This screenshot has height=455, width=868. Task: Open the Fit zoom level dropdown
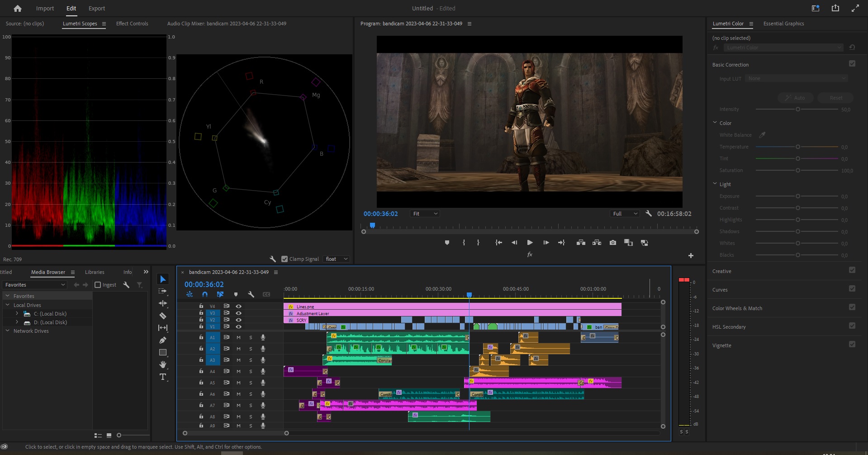(x=425, y=214)
